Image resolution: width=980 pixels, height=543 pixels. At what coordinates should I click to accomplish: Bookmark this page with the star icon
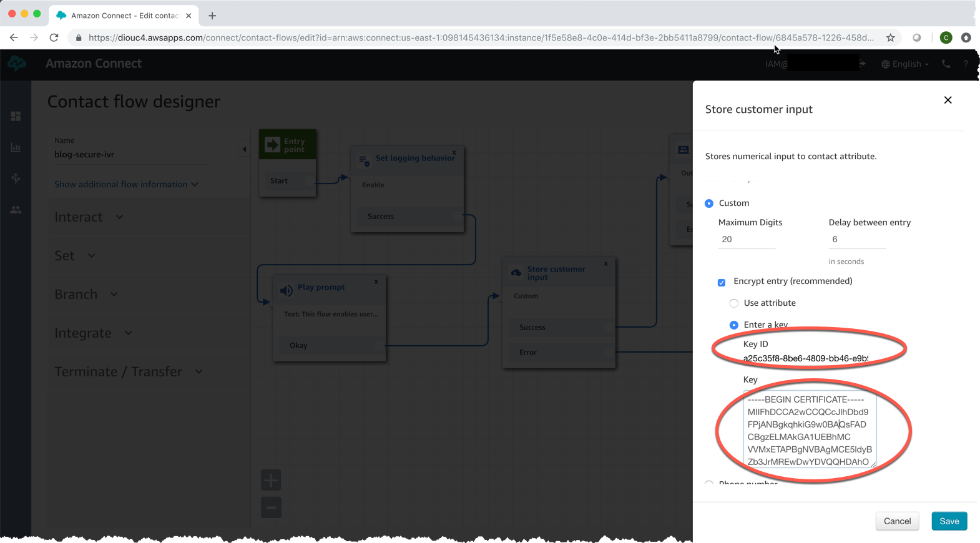point(891,37)
